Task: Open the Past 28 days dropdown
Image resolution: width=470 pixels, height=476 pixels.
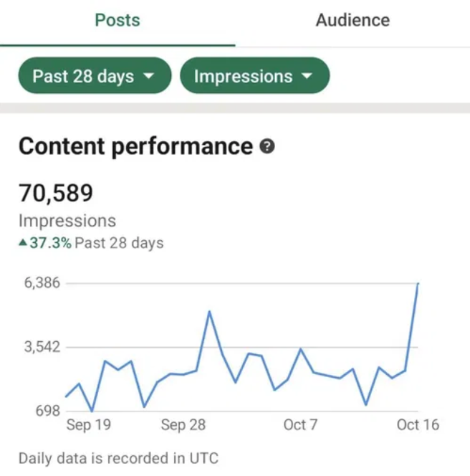Action: pyautogui.click(x=94, y=76)
